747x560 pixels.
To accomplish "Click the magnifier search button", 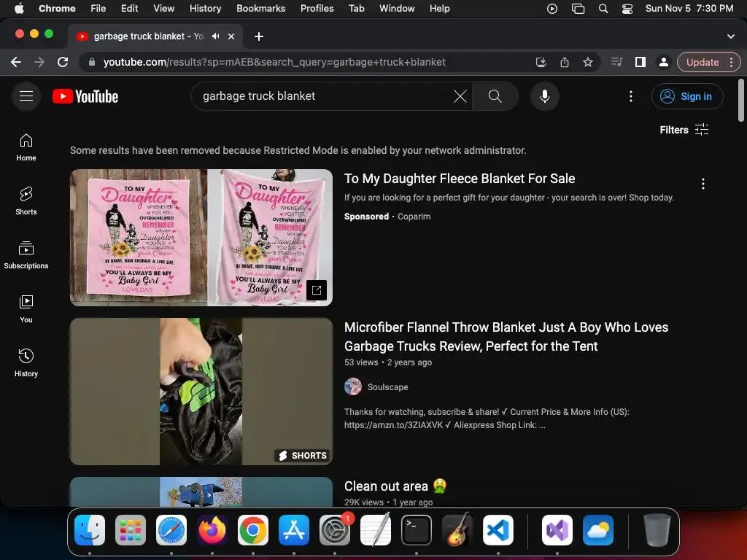I will (495, 96).
